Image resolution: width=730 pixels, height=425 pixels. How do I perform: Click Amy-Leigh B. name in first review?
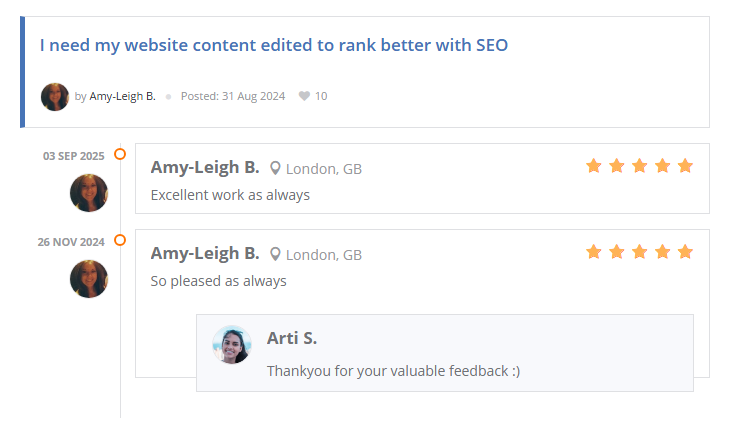tap(205, 167)
